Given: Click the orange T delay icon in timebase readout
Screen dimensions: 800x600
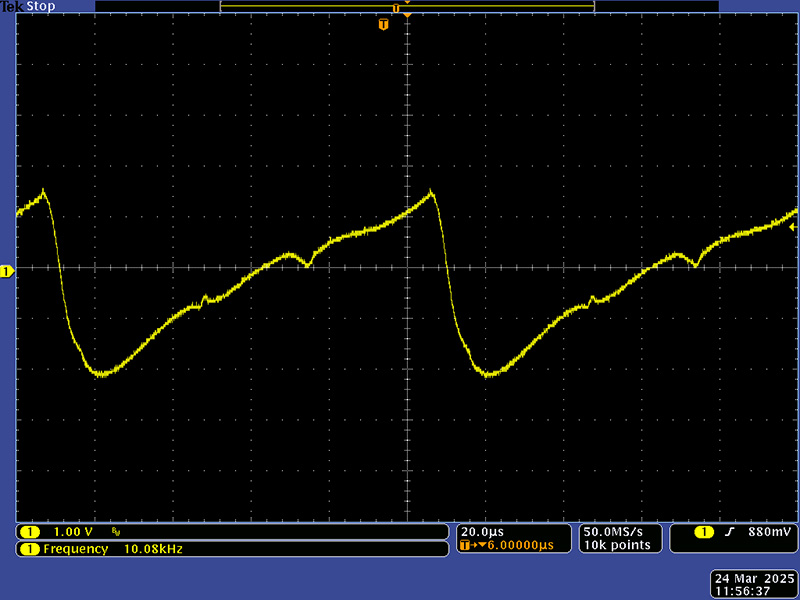Looking at the screenshot, I should [467, 545].
